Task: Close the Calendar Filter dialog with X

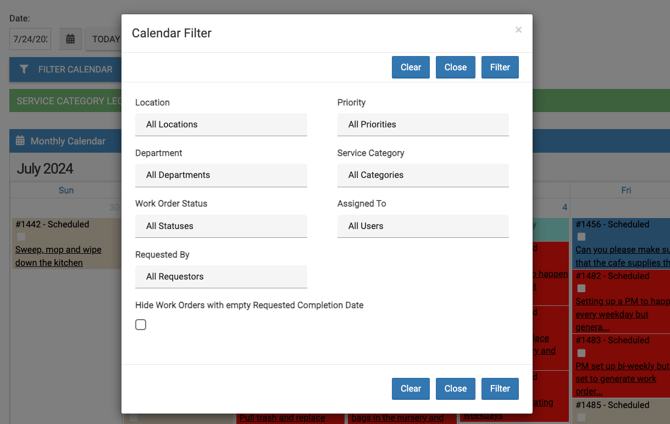Action: click(518, 30)
